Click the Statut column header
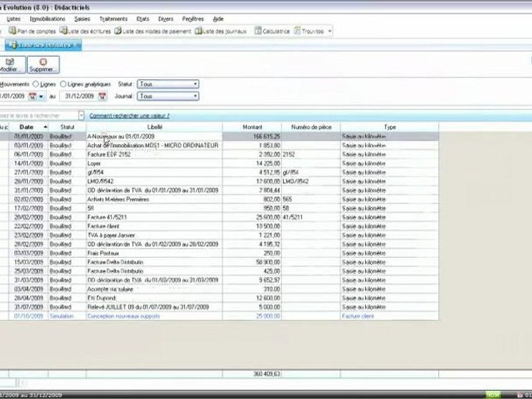 (x=67, y=127)
